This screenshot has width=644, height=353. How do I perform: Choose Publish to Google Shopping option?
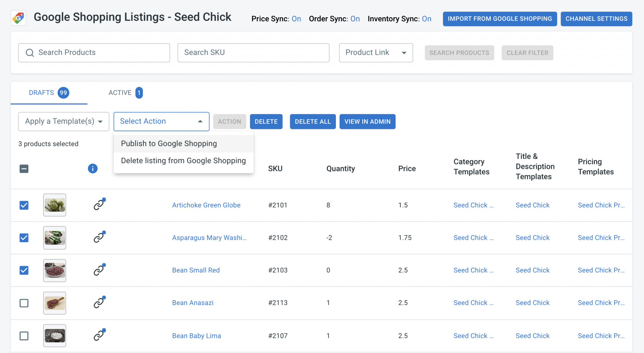(x=169, y=143)
